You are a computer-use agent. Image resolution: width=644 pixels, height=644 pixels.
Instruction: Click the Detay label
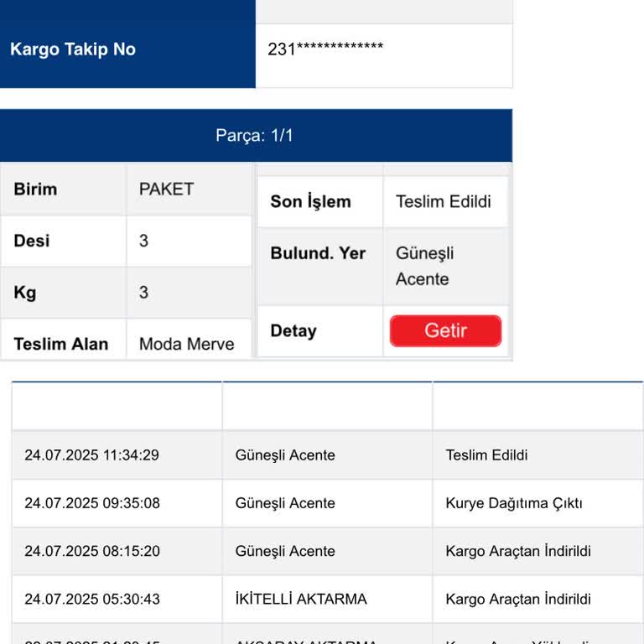tap(293, 331)
